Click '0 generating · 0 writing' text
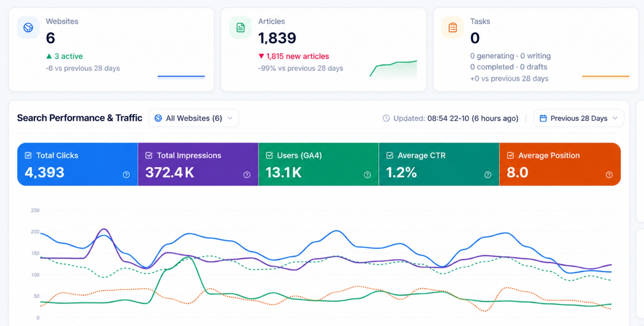This screenshot has width=644, height=326. tap(510, 56)
